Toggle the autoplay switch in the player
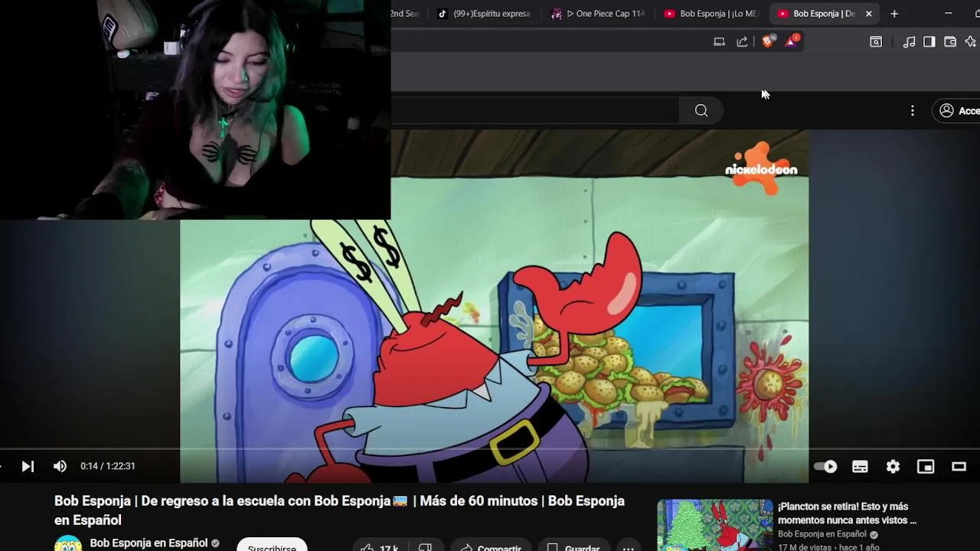This screenshot has height=551, width=980. [825, 466]
